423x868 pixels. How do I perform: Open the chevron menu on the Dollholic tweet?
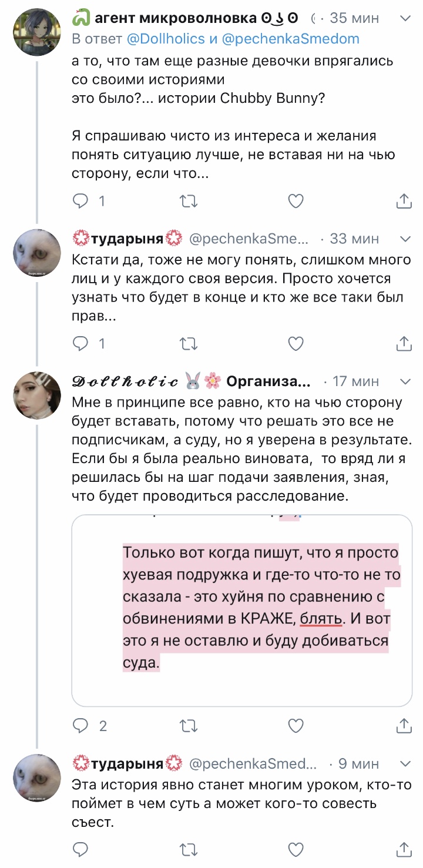pos(405,381)
